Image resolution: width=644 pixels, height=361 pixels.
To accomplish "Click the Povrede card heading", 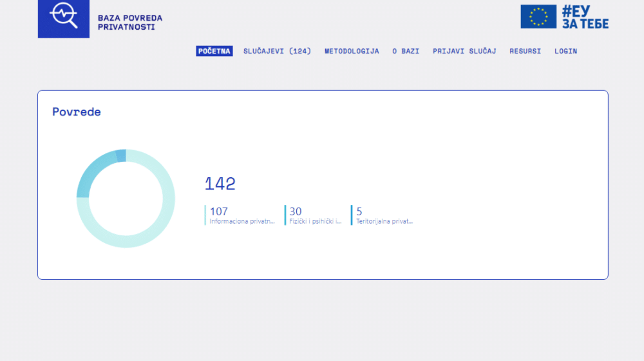I will click(x=77, y=112).
